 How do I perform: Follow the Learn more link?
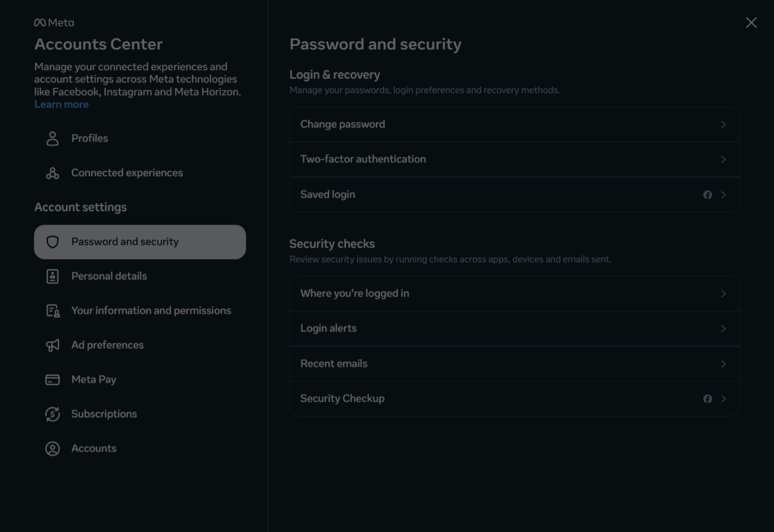(x=61, y=105)
